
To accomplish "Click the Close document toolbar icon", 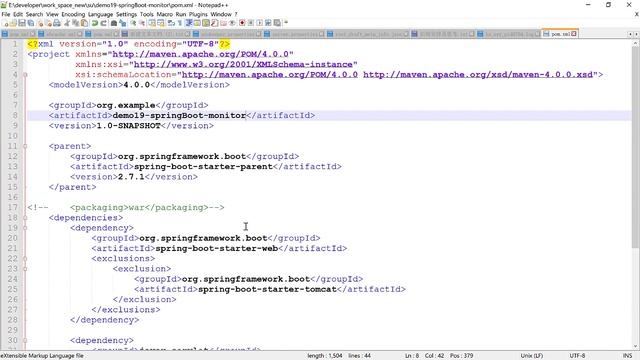I will click(40, 23).
